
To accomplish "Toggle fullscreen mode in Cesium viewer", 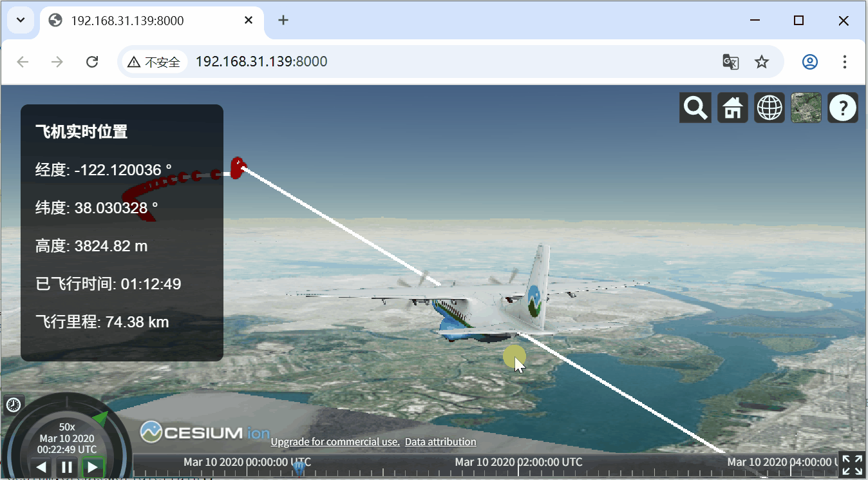I will coord(853,465).
